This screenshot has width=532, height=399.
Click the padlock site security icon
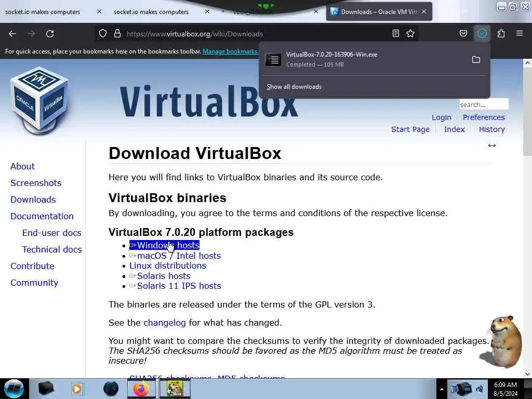pos(117,34)
